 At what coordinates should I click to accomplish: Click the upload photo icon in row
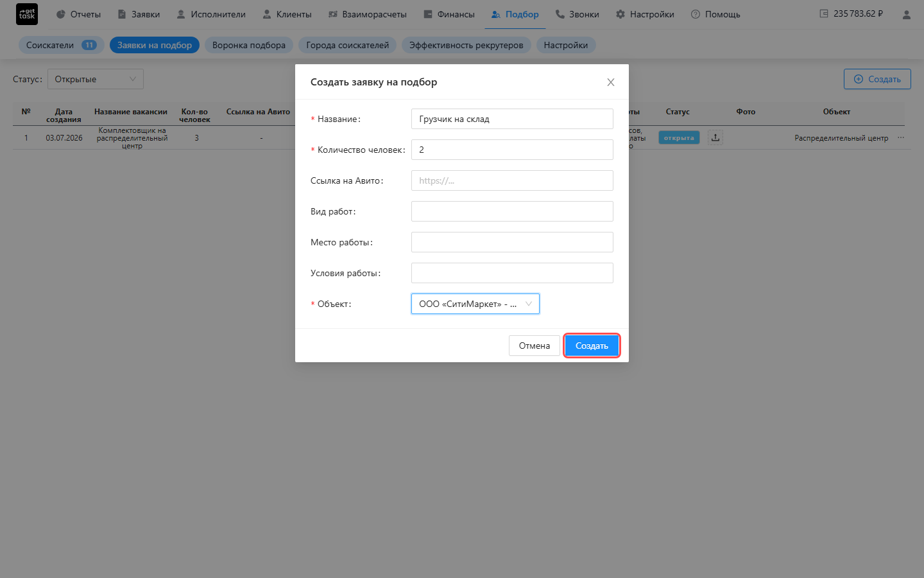pos(715,137)
